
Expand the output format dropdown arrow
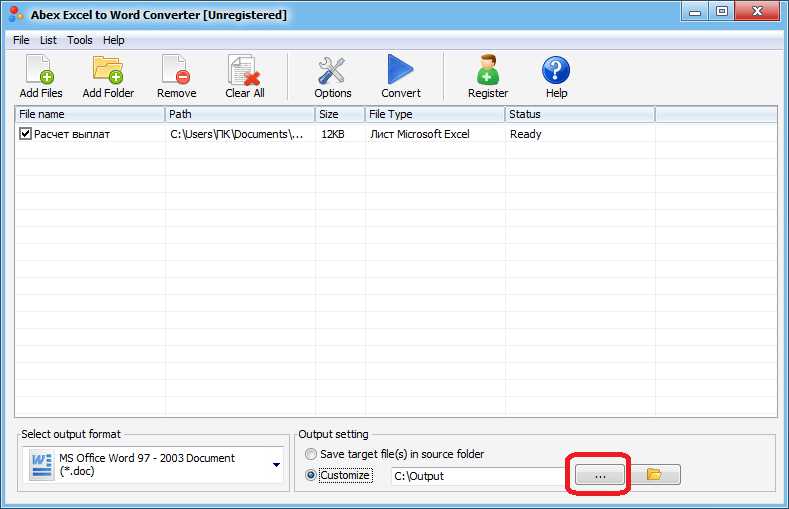pos(276,465)
